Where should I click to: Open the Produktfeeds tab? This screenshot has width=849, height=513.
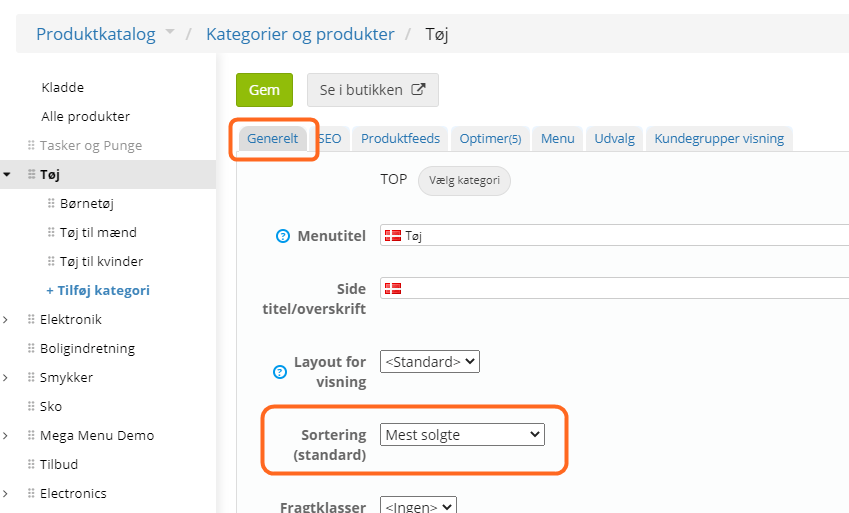click(400, 139)
